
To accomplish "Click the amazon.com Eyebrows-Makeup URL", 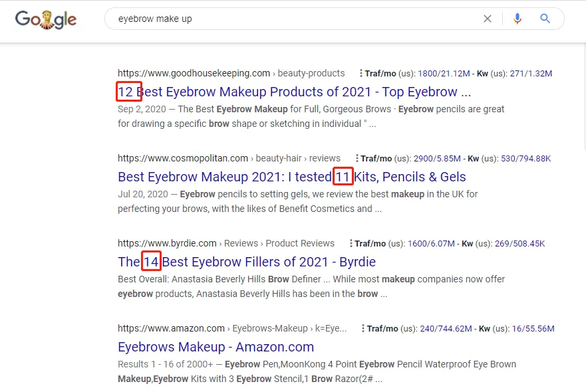I will point(232,328).
